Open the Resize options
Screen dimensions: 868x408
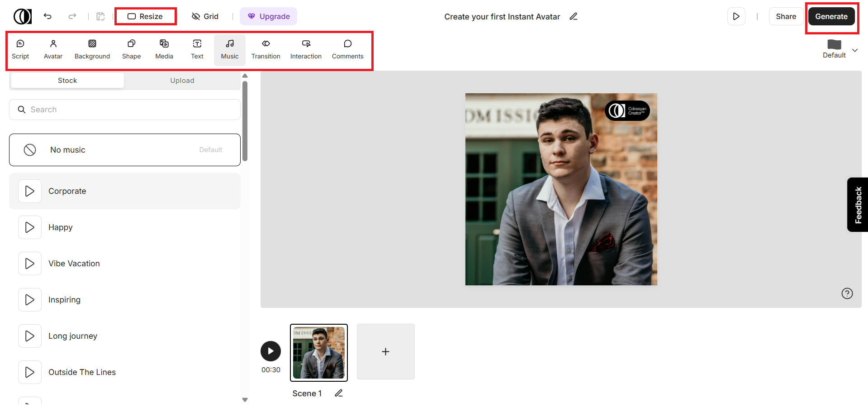tap(145, 16)
